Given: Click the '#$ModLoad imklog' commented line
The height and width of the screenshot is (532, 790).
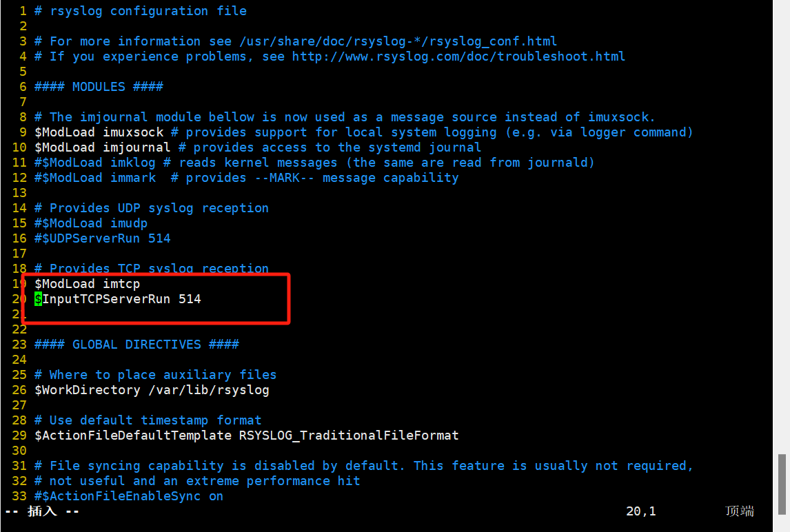Looking at the screenshot, I should tap(94, 163).
